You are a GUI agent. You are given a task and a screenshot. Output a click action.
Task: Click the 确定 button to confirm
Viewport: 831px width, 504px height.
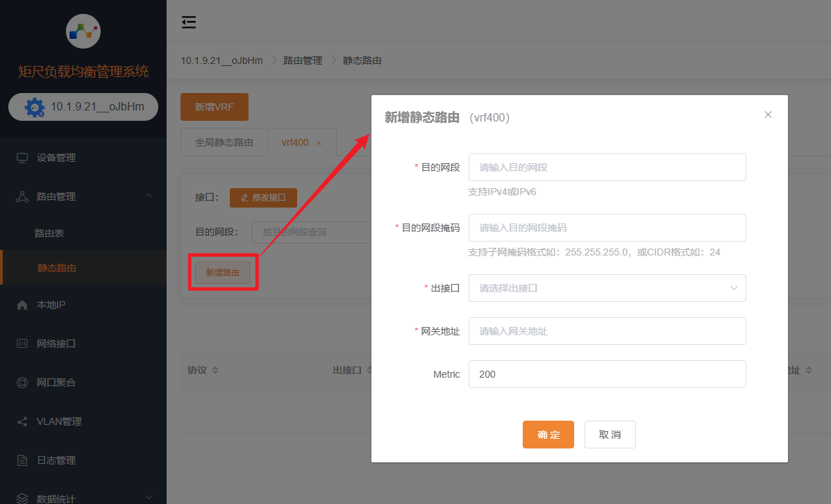[548, 435]
